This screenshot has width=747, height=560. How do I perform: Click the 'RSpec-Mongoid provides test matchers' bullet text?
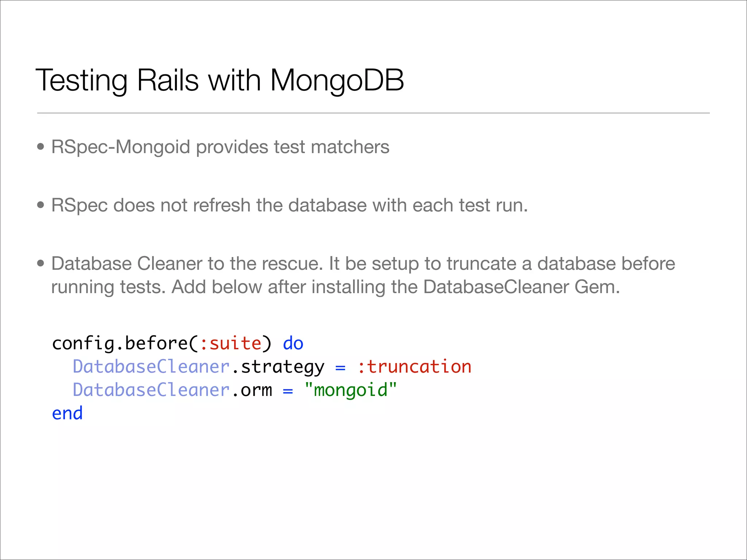point(220,147)
